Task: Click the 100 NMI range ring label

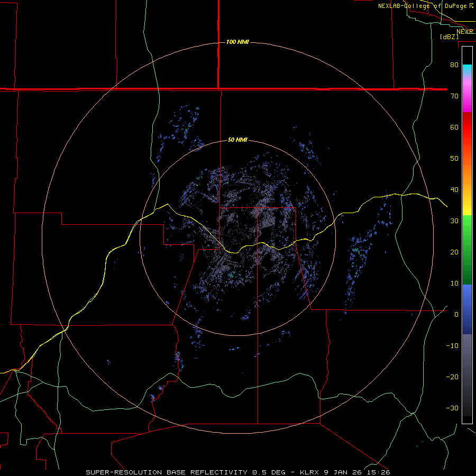Action: coord(237,42)
